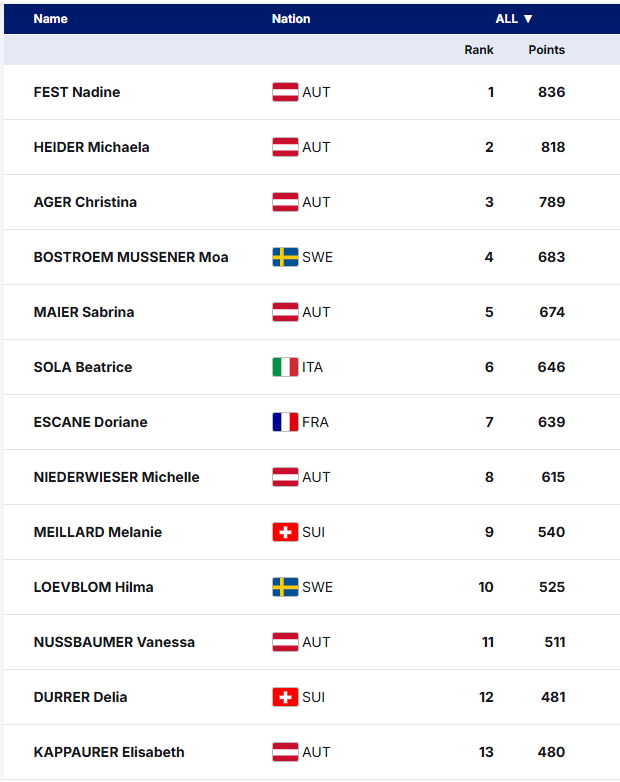The image size is (620, 782).
Task: Click Swedish flag beside BOSTROEM MUSSENER Moa
Action: (x=285, y=257)
